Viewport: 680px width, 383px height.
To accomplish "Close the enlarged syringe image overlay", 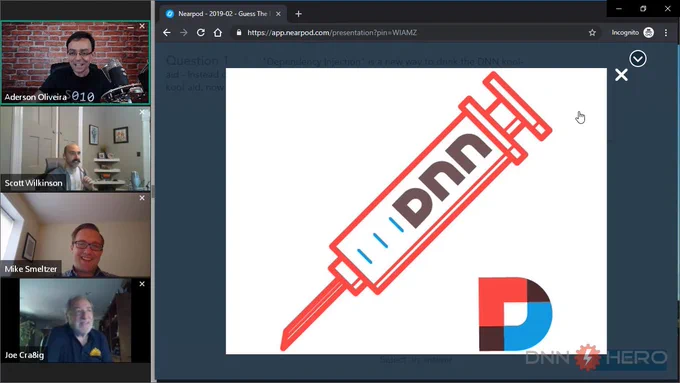I will pos(621,75).
